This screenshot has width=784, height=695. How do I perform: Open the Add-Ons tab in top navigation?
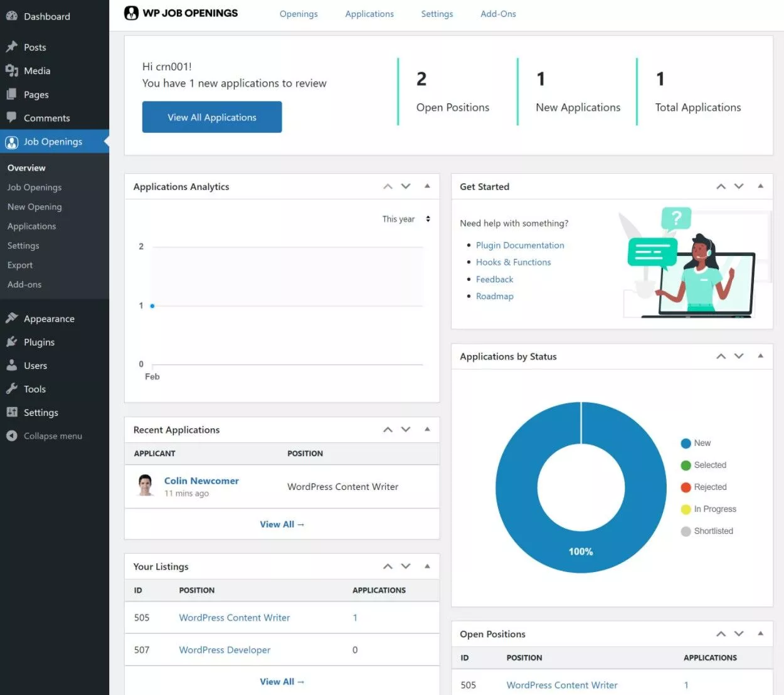(498, 14)
